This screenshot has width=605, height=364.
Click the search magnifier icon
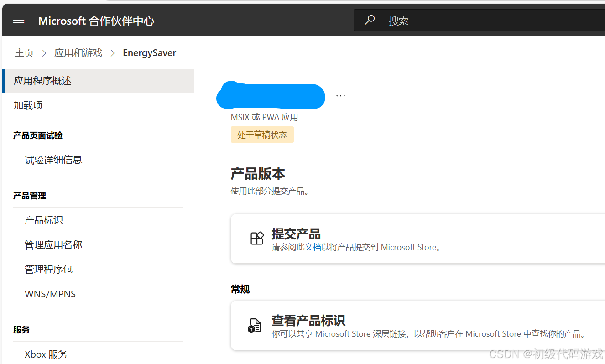[370, 20]
